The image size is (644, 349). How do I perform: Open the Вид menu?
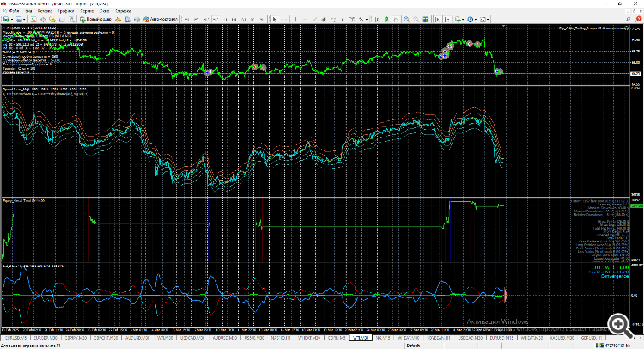[28, 11]
